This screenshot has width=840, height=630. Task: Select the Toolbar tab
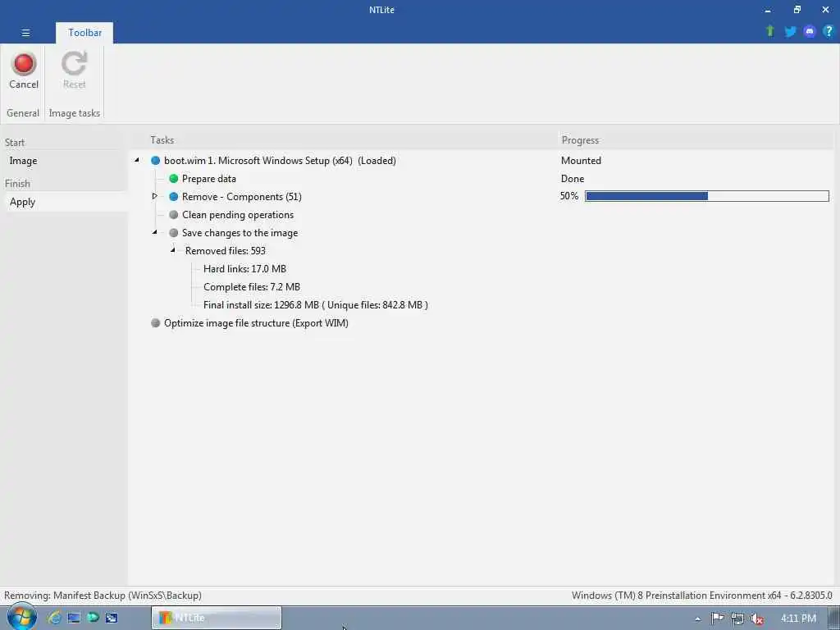click(x=84, y=33)
